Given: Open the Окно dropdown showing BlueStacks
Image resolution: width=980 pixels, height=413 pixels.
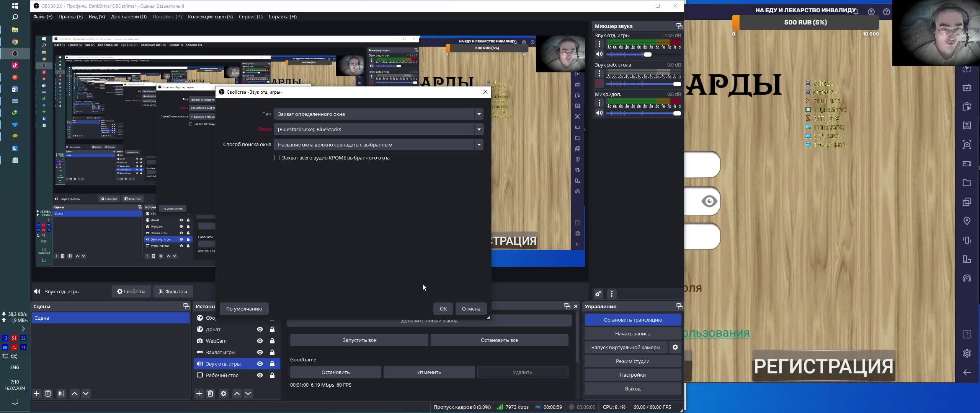Looking at the screenshot, I should coord(378,129).
